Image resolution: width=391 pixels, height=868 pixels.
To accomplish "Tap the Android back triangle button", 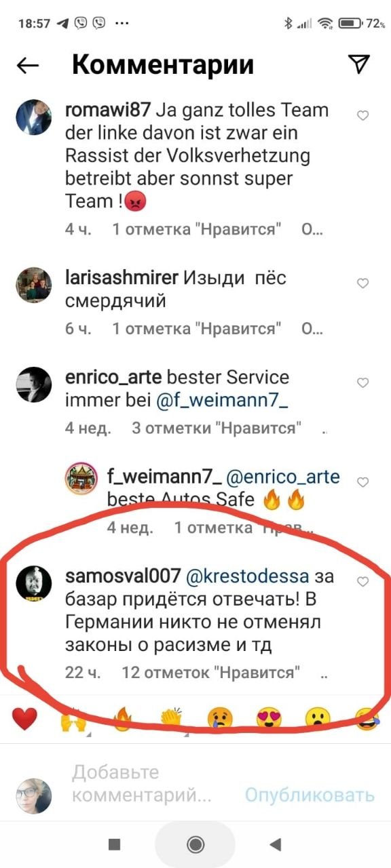I will click(275, 844).
